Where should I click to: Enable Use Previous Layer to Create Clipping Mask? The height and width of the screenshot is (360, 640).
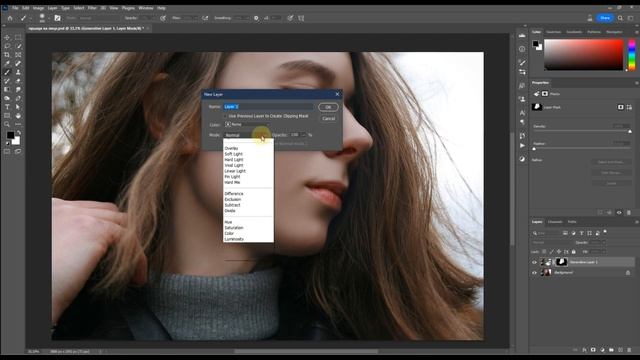225,116
